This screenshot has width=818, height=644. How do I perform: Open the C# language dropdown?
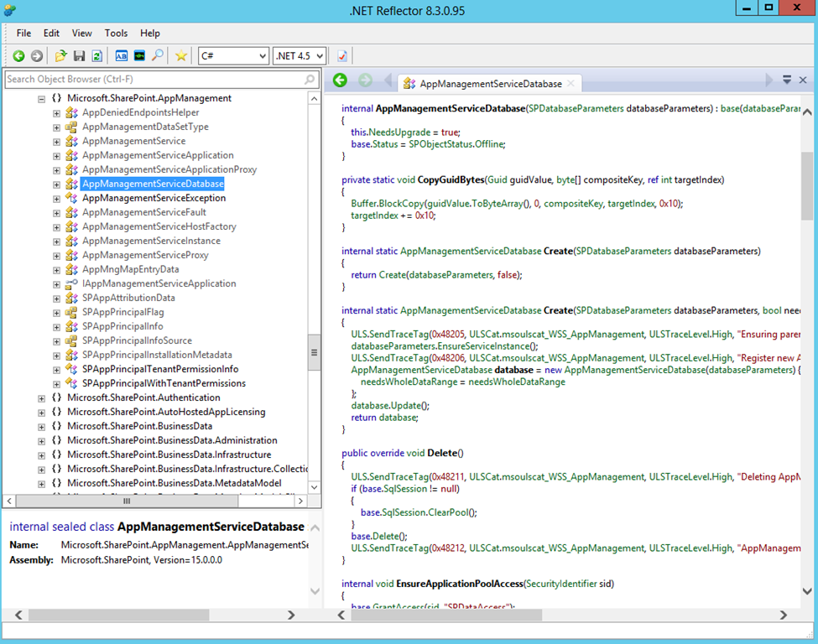click(233, 56)
